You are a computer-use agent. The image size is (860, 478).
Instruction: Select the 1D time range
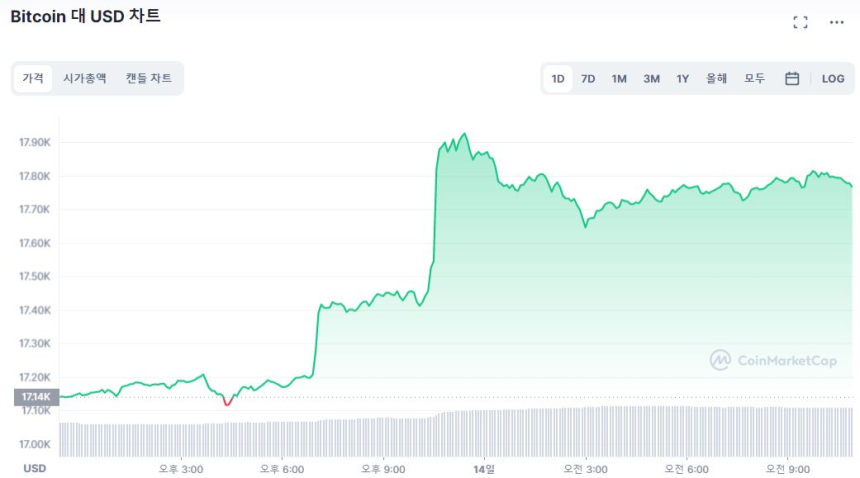tap(558, 79)
